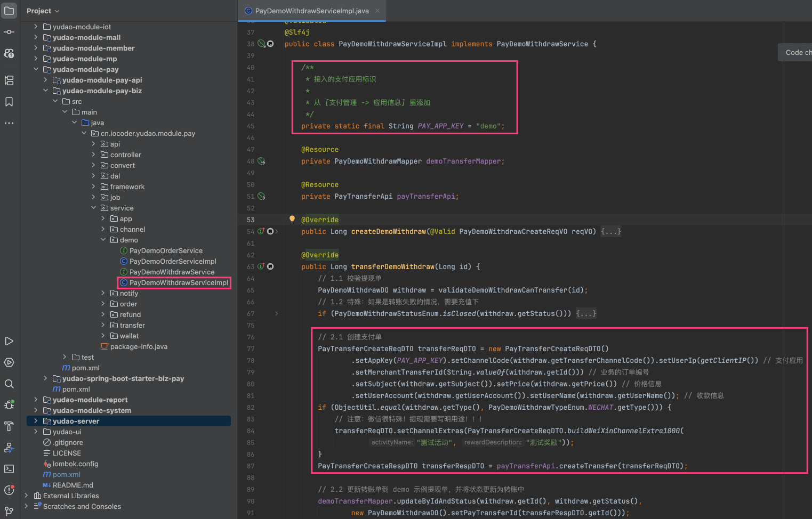Click the folded {...} block on line 67
The height and width of the screenshot is (519, 812).
pos(586,314)
